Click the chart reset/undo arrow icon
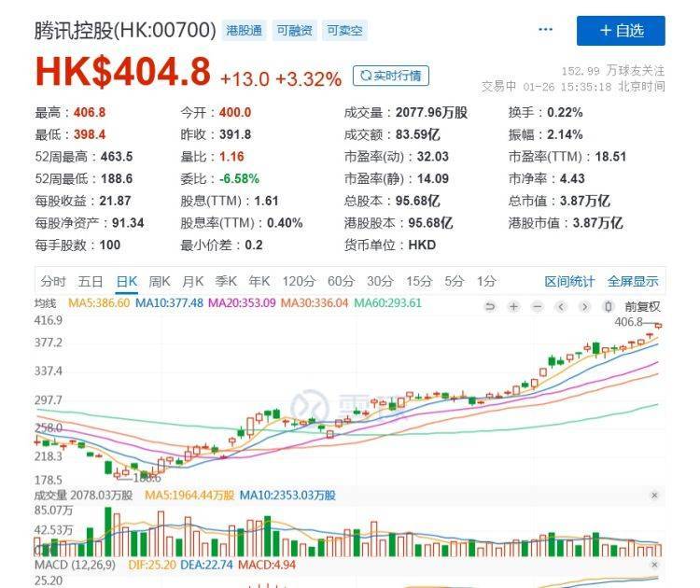The image size is (700, 588). pos(490,306)
